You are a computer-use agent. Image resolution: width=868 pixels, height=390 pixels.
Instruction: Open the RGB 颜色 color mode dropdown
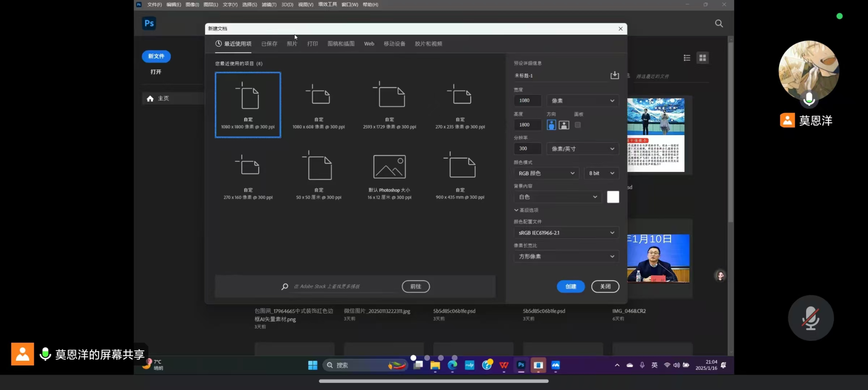pyautogui.click(x=546, y=173)
